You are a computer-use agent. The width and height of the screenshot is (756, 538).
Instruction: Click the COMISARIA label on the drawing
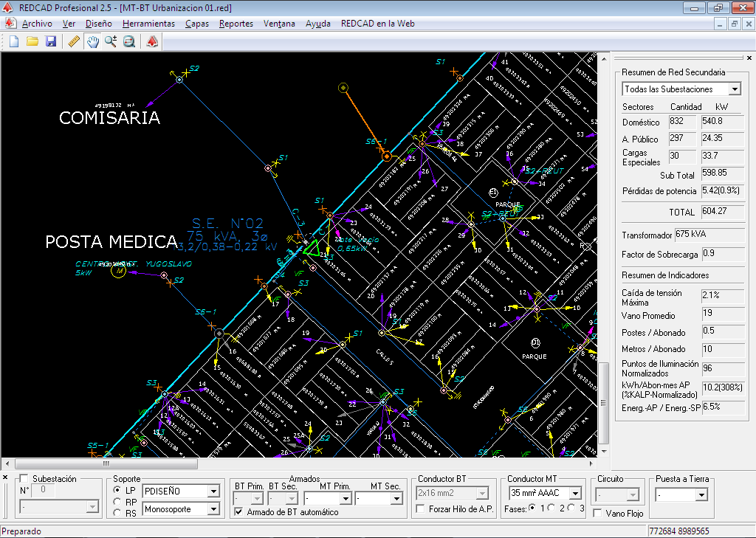tap(109, 117)
